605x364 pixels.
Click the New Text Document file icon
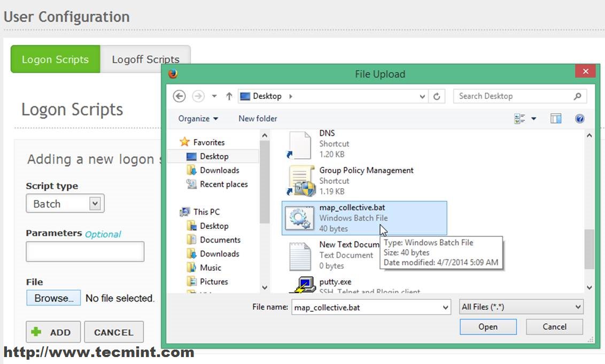[x=300, y=257]
